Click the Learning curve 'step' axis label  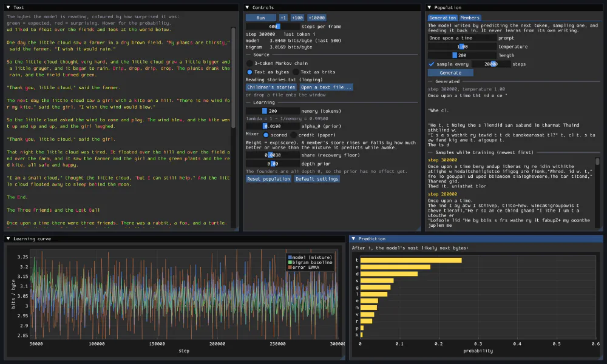pos(184,351)
